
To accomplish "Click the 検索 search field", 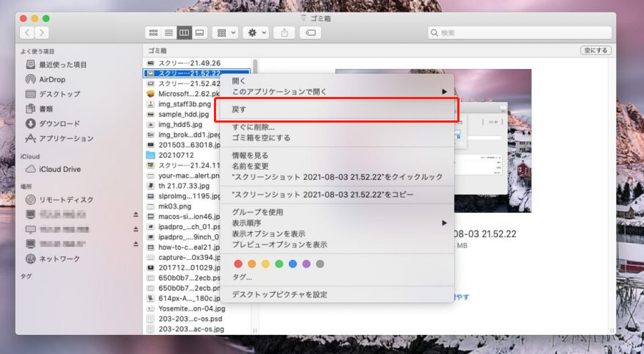I will [x=520, y=33].
